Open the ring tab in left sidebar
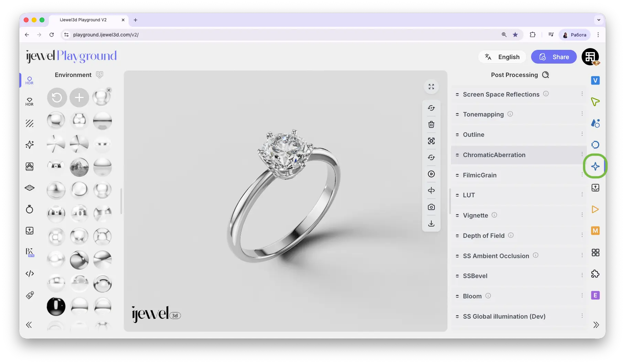The width and height of the screenshot is (625, 364). [30, 209]
